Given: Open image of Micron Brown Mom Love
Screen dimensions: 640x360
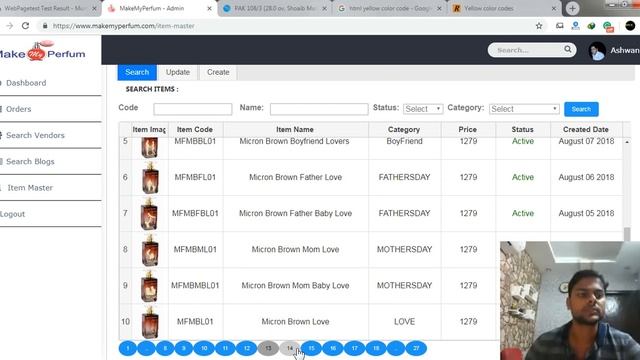Looking at the screenshot, I should [x=150, y=249].
